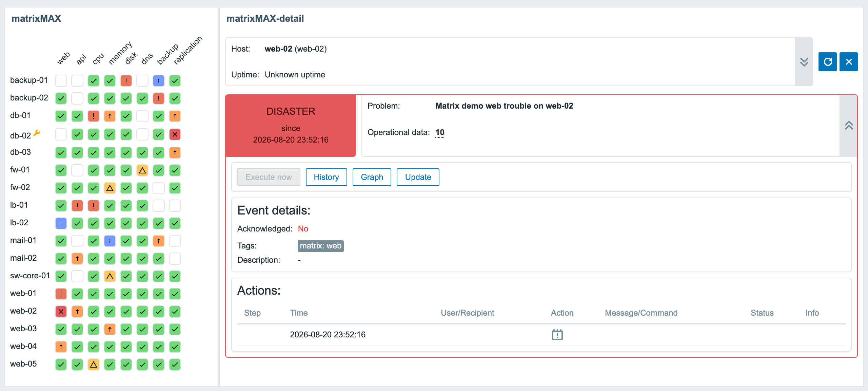The image size is (868, 391).
Task: Click the Message/Command column header
Action: [641, 313]
